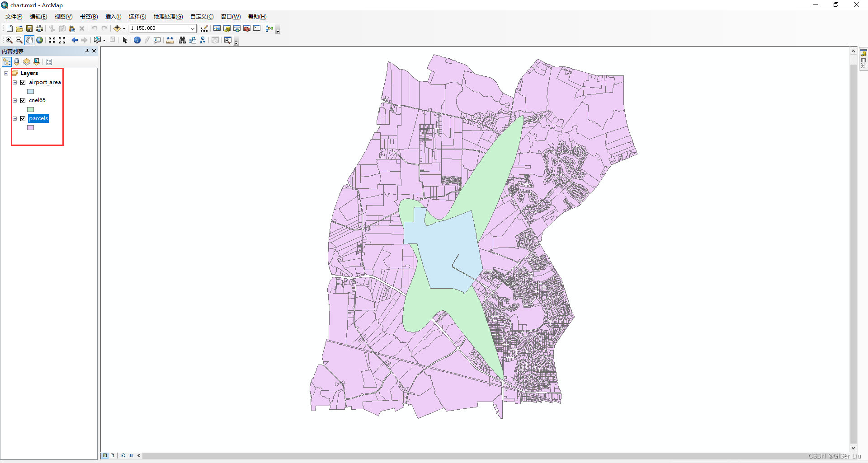
Task: Click the parcels purple symbol swatch
Action: [x=30, y=127]
